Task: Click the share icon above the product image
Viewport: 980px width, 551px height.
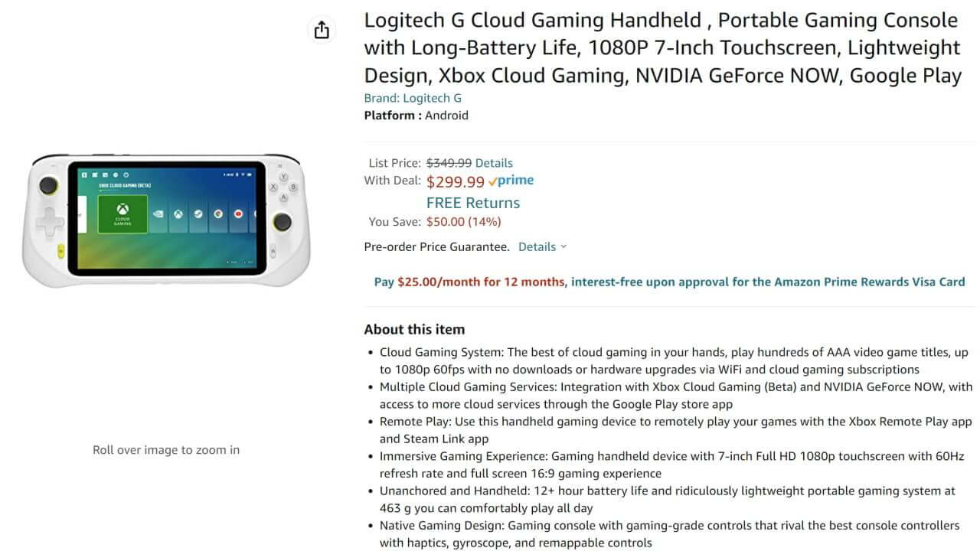Action: click(322, 30)
